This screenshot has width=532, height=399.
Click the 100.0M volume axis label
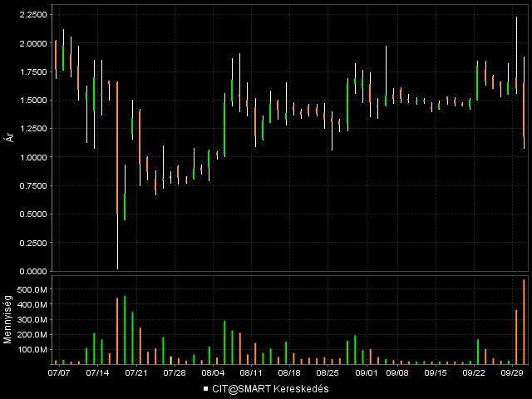pyautogui.click(x=33, y=350)
